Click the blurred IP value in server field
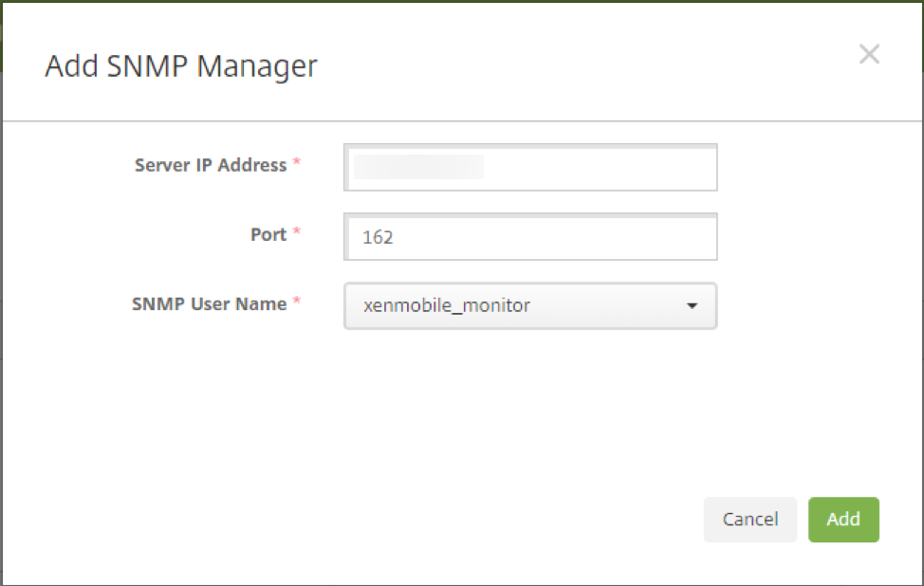This screenshot has width=924, height=586. [418, 168]
